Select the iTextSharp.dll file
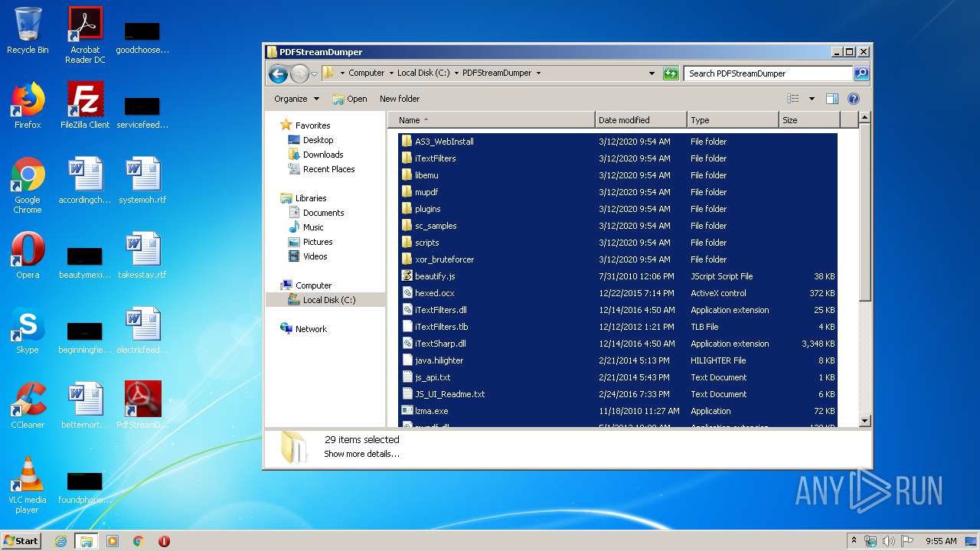 (618, 344)
